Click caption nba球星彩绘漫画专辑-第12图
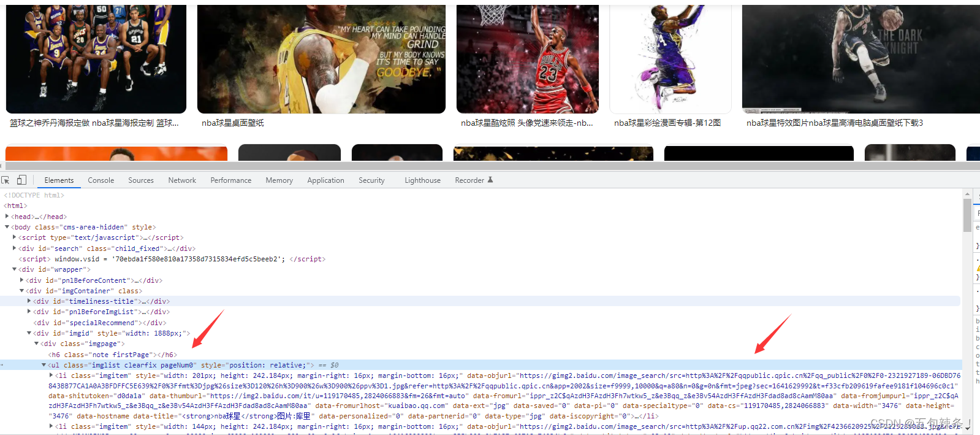Image resolution: width=980 pixels, height=435 pixels. click(x=667, y=123)
